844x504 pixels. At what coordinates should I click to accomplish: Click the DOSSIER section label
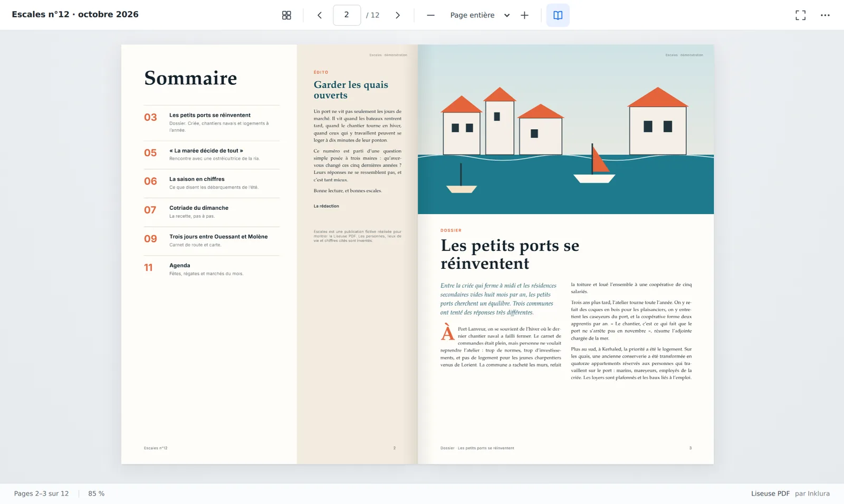451,230
